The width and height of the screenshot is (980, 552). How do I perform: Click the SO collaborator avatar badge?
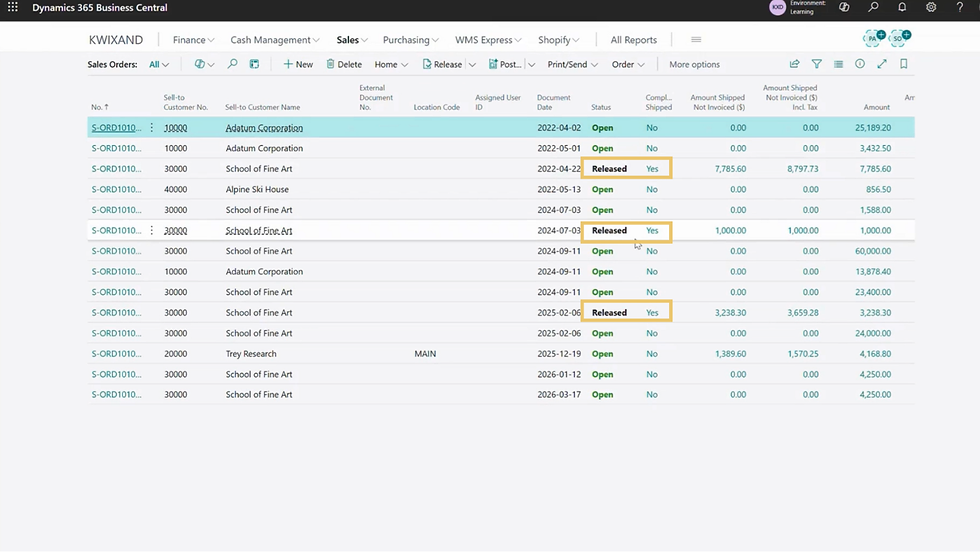(x=899, y=38)
